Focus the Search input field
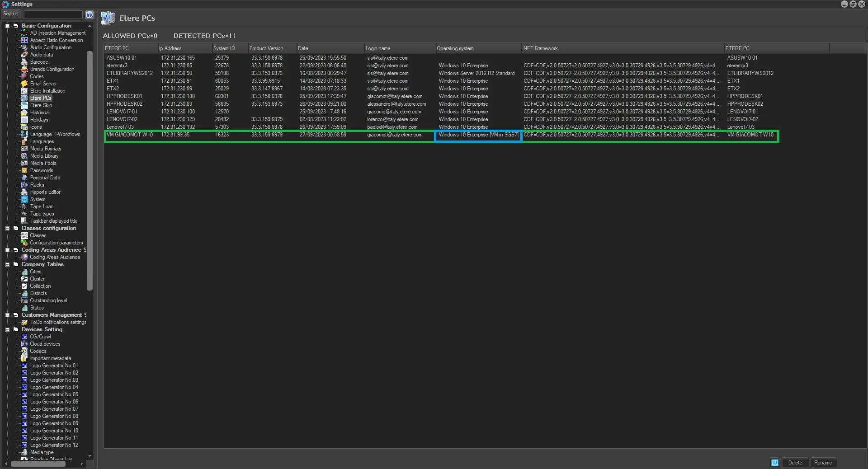The height and width of the screenshot is (469, 868). (53, 15)
